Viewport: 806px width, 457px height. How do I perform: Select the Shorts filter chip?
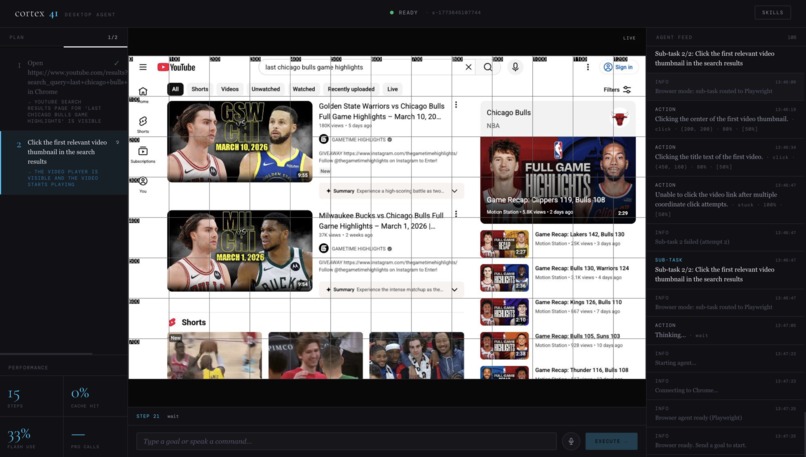tap(199, 89)
